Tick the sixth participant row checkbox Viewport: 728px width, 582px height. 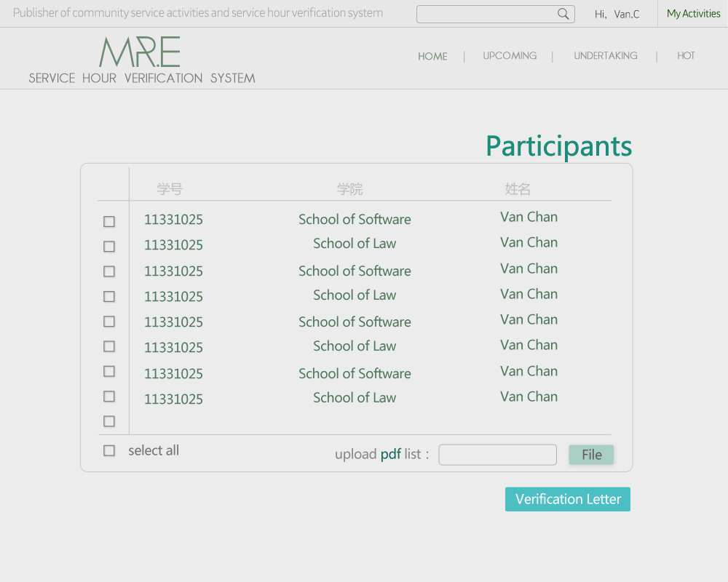tap(109, 346)
